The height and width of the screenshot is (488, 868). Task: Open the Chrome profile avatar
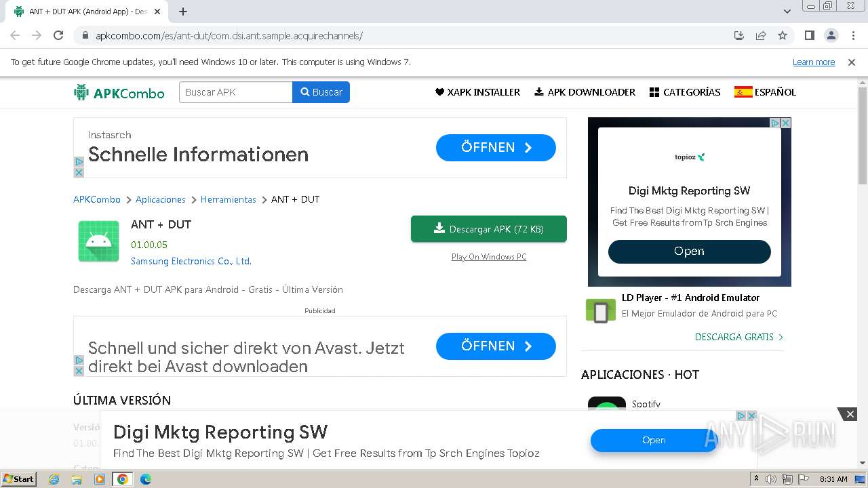(x=831, y=35)
